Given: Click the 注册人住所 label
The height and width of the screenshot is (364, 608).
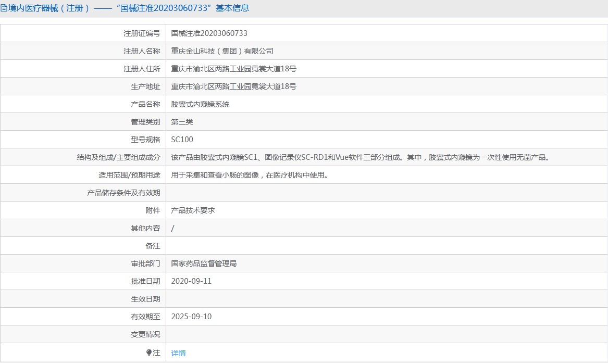Looking at the screenshot, I should pos(142,69).
